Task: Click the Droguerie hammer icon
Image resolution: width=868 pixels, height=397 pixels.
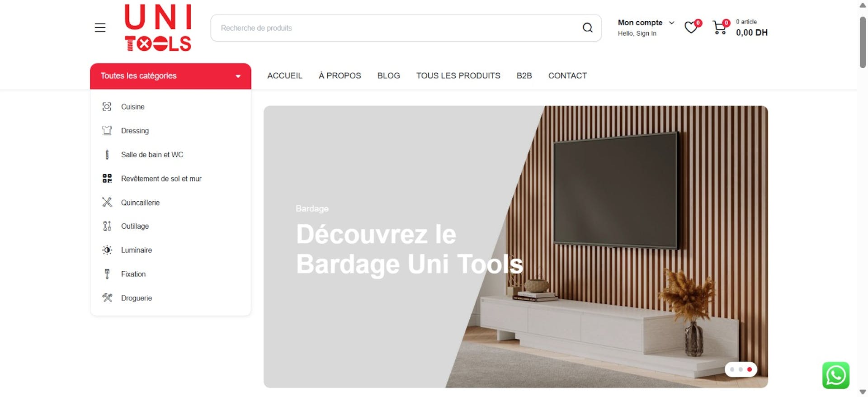Action: [x=107, y=298]
